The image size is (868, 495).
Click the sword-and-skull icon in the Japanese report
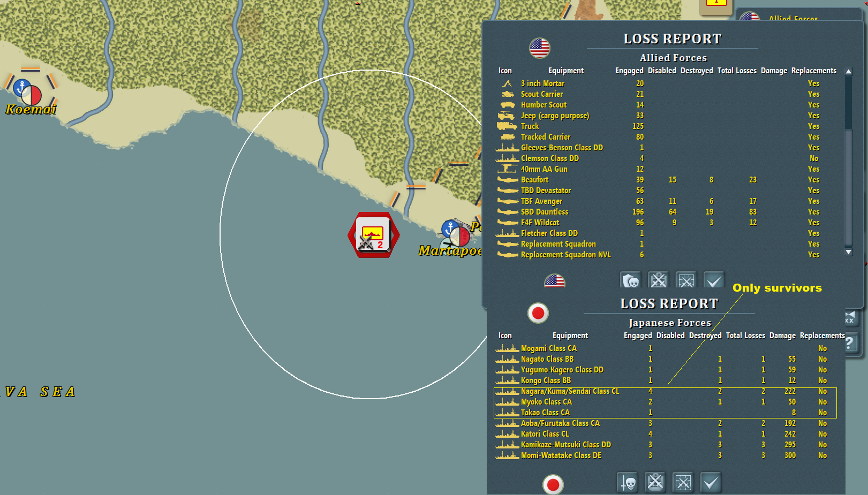628,483
